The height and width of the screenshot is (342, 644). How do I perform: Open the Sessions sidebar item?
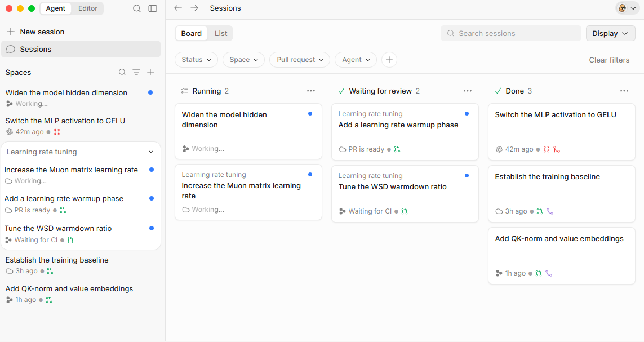click(x=81, y=49)
